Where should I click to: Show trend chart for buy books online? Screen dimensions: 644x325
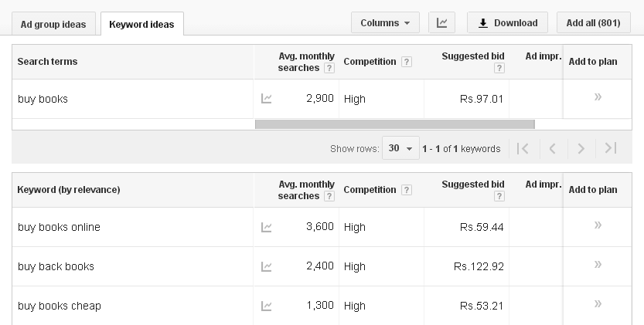(267, 227)
